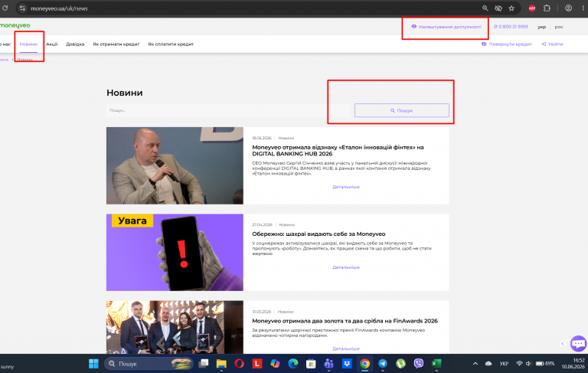Screen dimensions: 588x373
Task: Open the Новини menu tab
Action: click(x=28, y=44)
